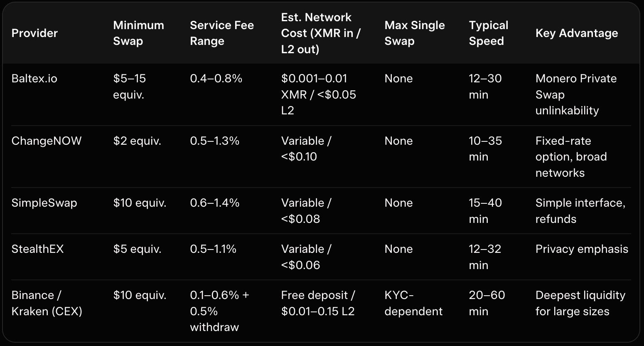Click the Est. Network Cost header

pyautogui.click(x=321, y=33)
